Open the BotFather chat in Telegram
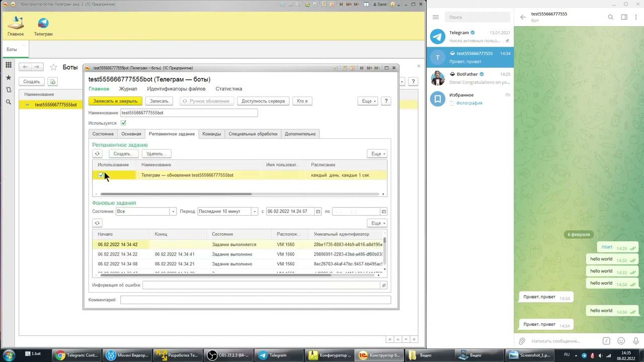Image resolution: width=644 pixels, height=362 pixels. pyautogui.click(x=470, y=78)
